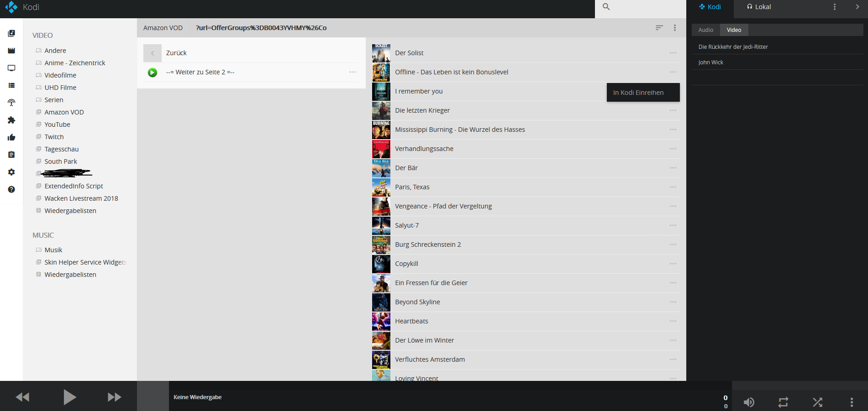Open the movie Beyond Skyline
Image resolution: width=868 pixels, height=411 pixels.
pyautogui.click(x=417, y=302)
